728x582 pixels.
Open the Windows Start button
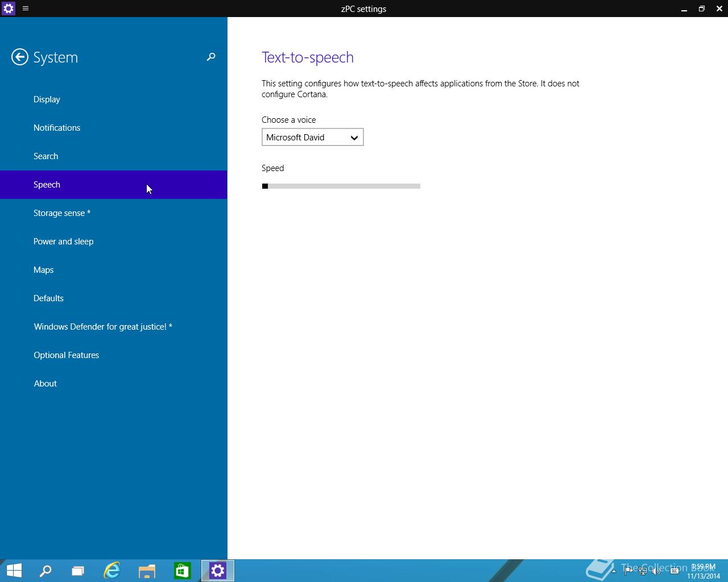point(14,571)
